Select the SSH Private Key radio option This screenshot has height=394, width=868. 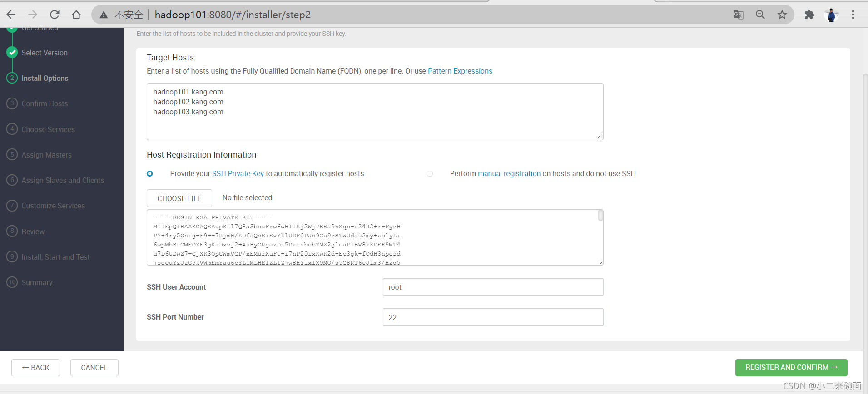pyautogui.click(x=150, y=173)
